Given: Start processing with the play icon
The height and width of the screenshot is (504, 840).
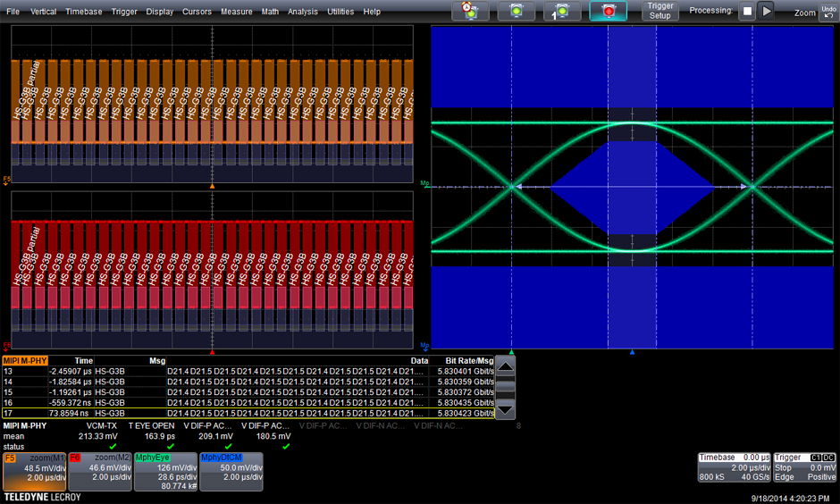Looking at the screenshot, I should click(x=767, y=11).
